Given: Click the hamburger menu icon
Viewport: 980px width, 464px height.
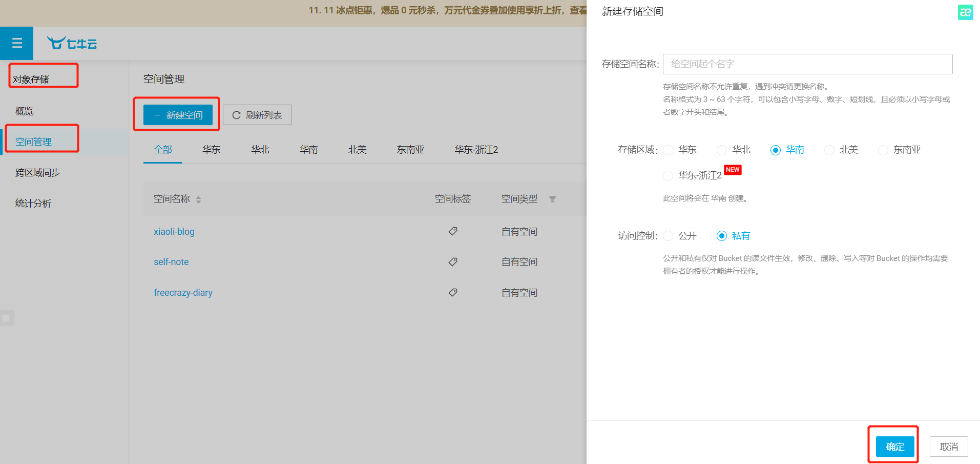Looking at the screenshot, I should 17,43.
